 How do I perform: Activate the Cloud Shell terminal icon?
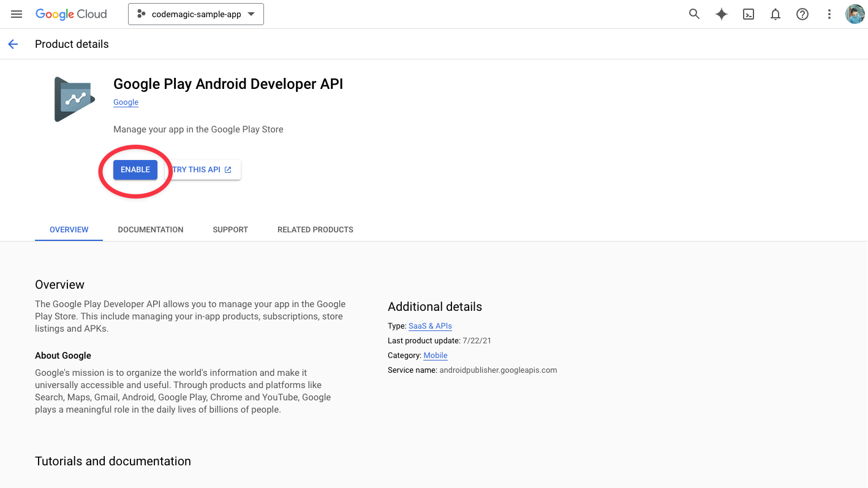click(749, 14)
